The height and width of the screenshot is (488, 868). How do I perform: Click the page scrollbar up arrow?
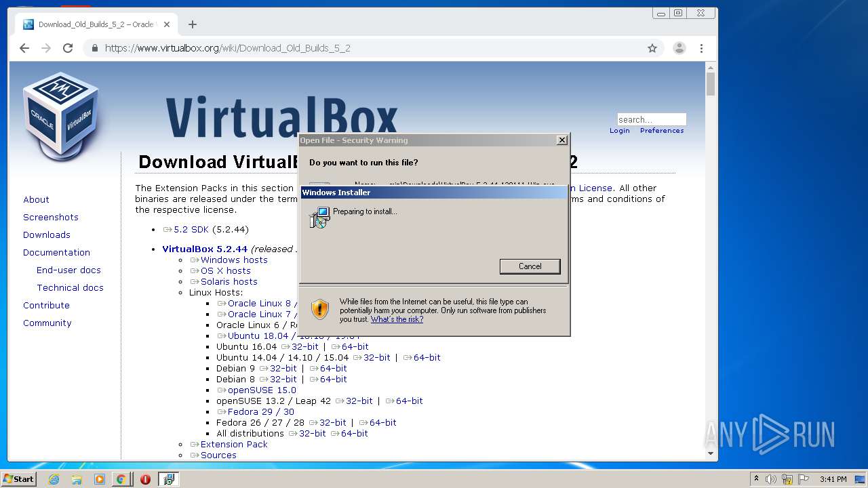click(x=711, y=67)
